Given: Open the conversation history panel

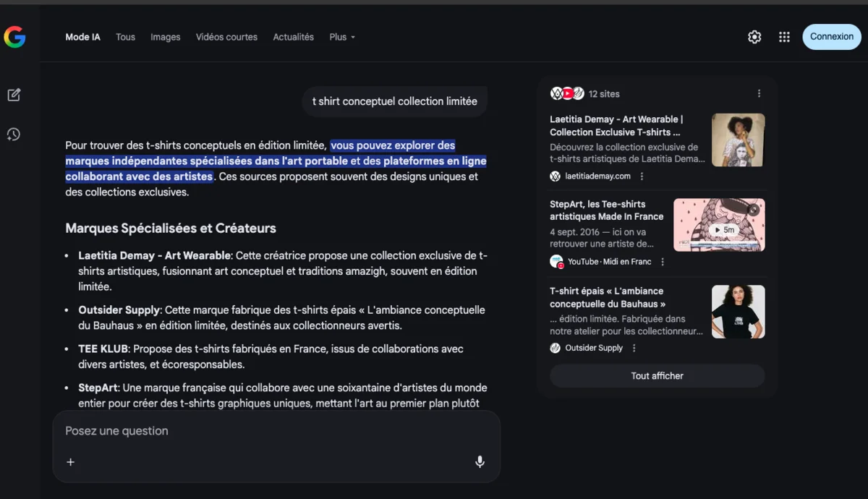Looking at the screenshot, I should click(x=14, y=134).
